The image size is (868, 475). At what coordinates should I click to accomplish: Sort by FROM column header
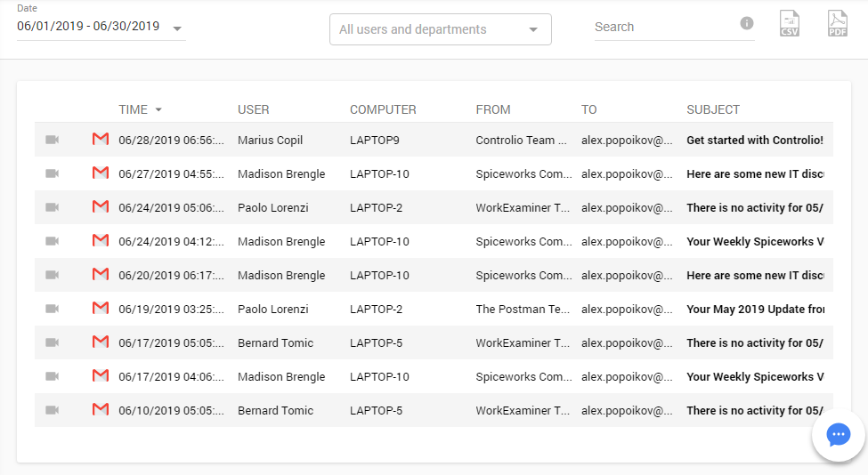(493, 109)
